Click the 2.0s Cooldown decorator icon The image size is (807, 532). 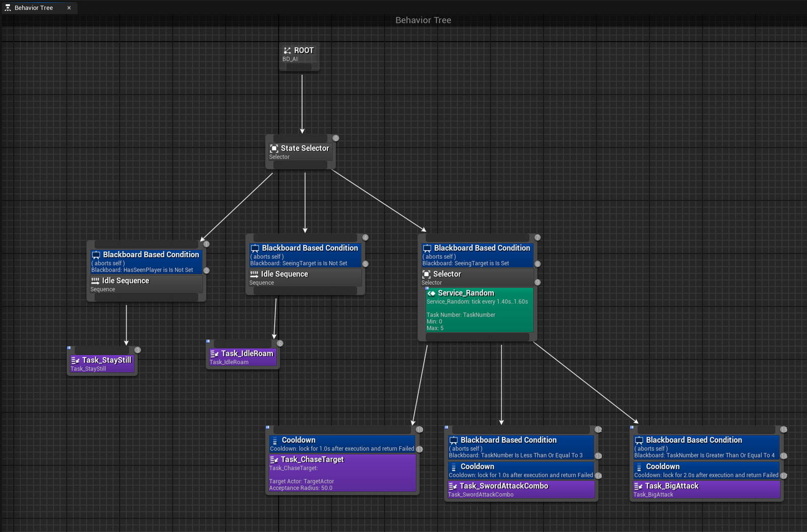click(x=639, y=467)
